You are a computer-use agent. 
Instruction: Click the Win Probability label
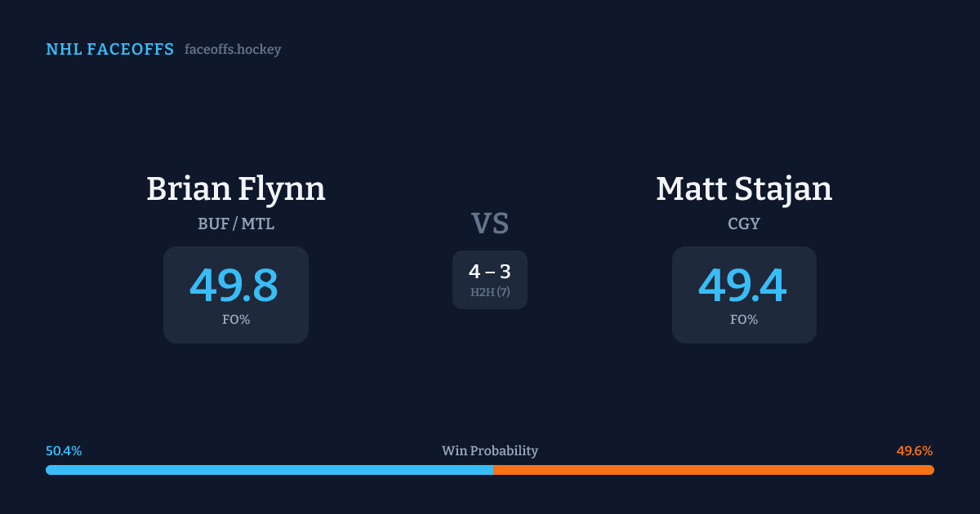[x=490, y=451]
